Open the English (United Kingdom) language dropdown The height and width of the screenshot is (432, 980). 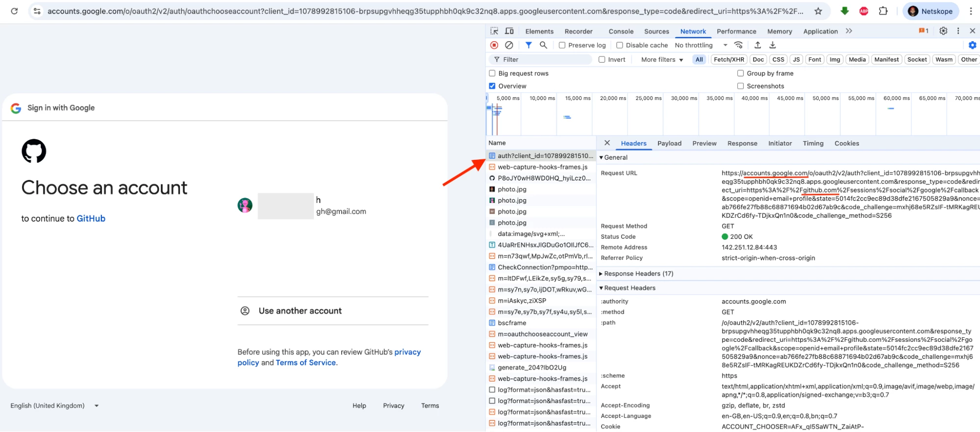54,406
